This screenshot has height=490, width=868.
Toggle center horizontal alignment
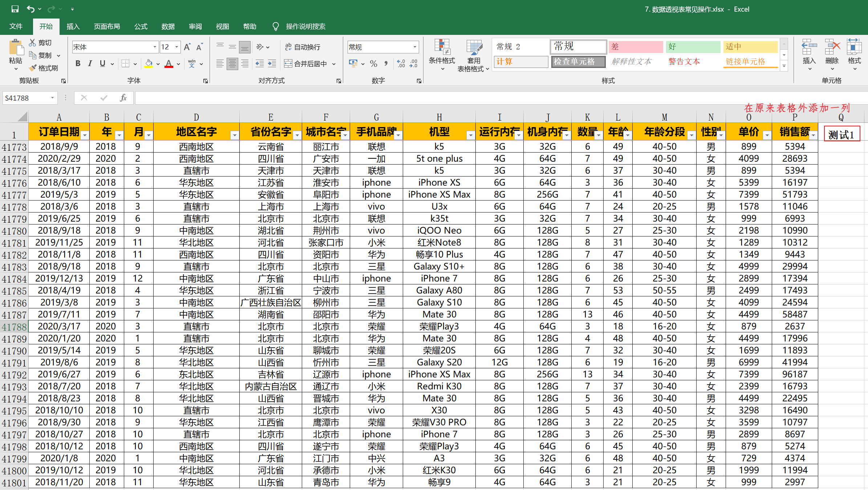(x=232, y=64)
